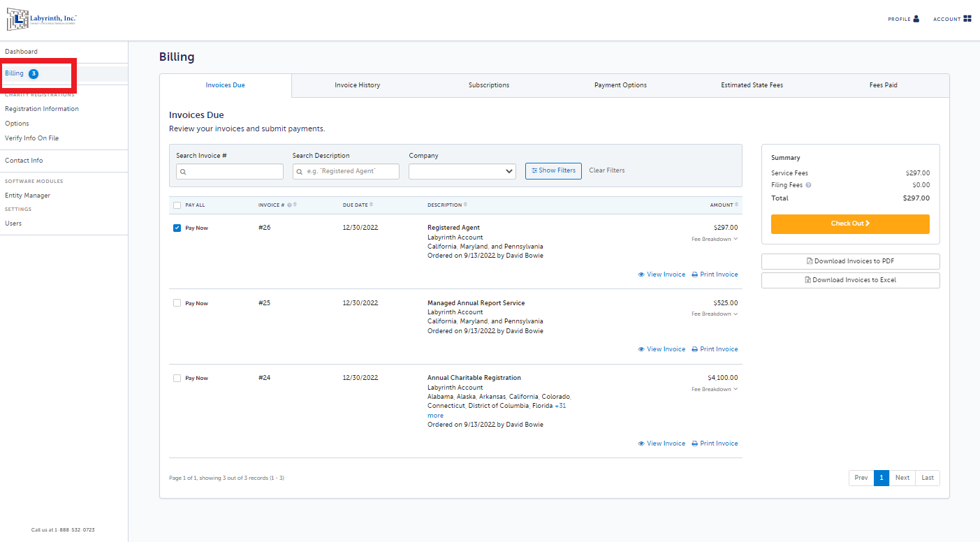Check Pay Now for invoice #24
Viewport: 980px width, 542px height.
(177, 378)
